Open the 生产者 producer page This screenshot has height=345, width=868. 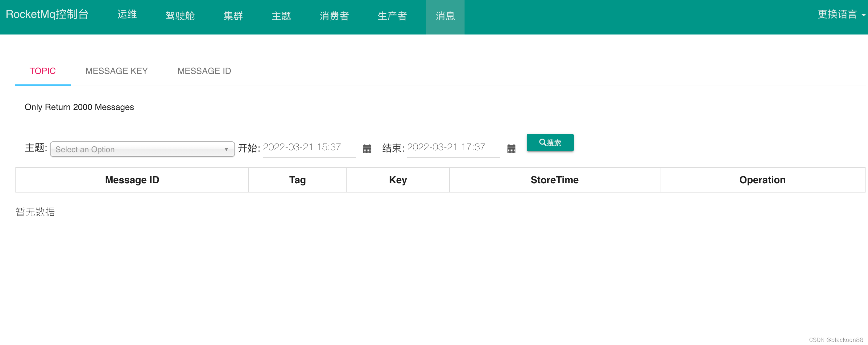392,16
